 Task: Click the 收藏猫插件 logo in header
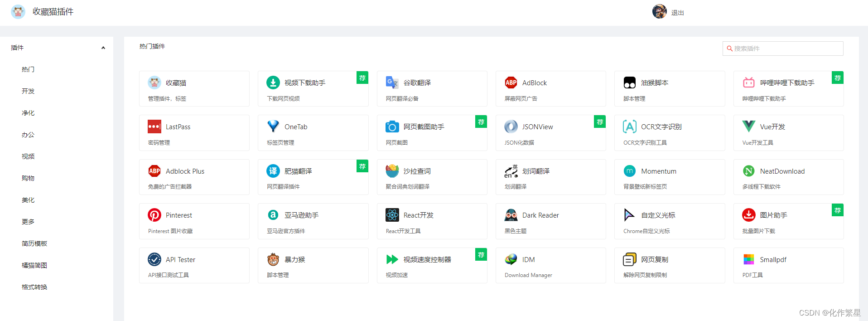pos(18,12)
